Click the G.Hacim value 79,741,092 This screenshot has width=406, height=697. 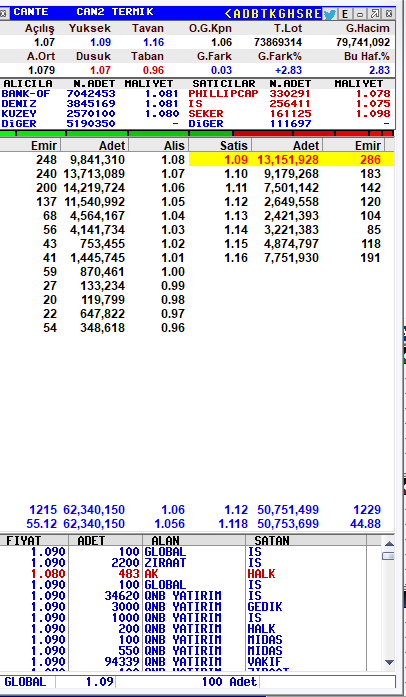pos(363,42)
